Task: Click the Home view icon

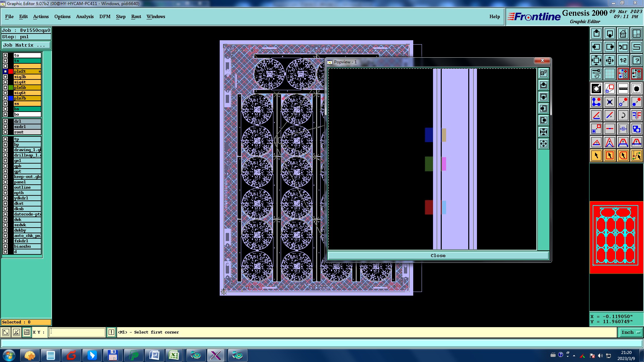Action: 623,34
